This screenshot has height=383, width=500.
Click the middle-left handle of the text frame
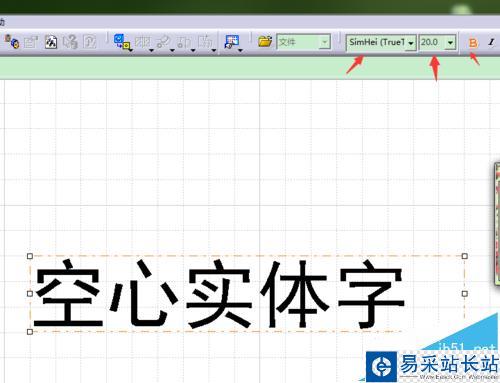[30, 294]
